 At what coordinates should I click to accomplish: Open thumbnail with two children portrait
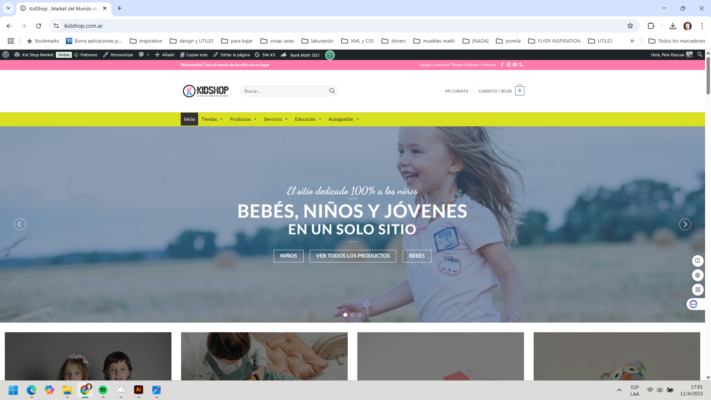(88, 356)
